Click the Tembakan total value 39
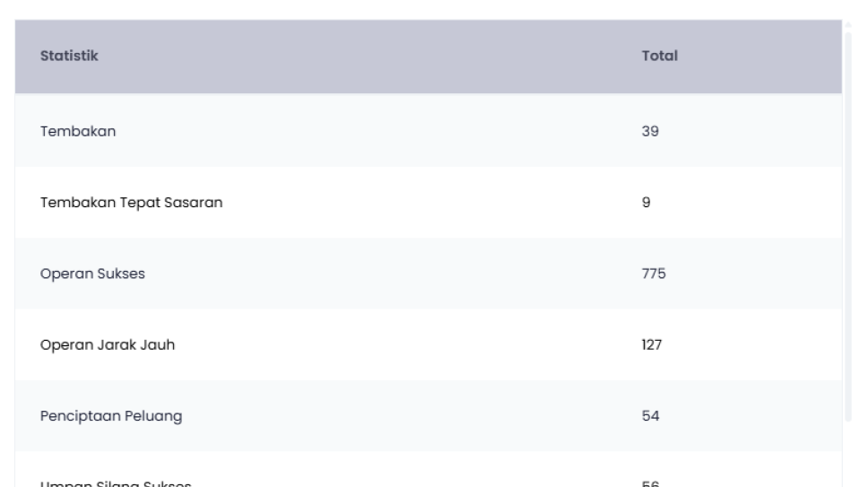 click(x=650, y=132)
